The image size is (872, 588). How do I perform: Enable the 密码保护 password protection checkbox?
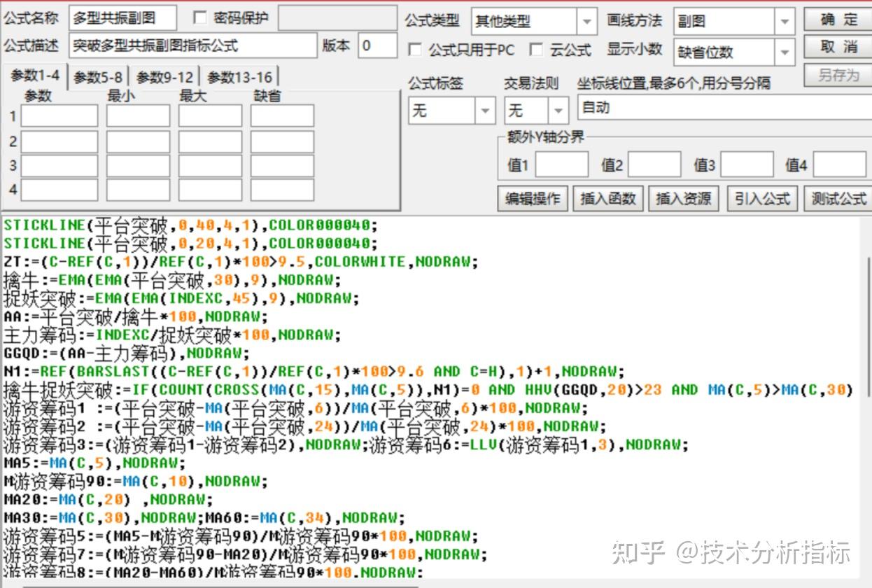pos(199,18)
